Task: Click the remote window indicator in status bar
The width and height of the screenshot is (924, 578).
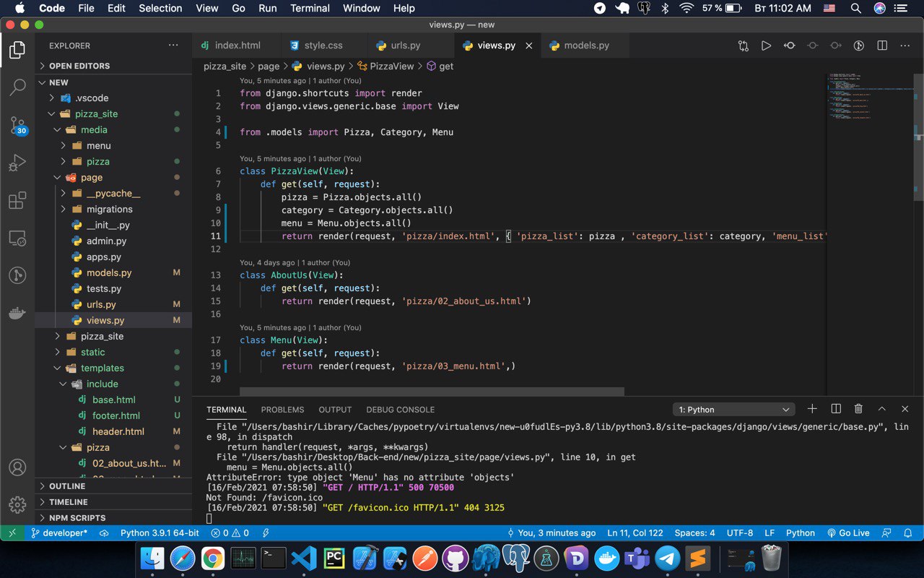Action: (x=12, y=533)
